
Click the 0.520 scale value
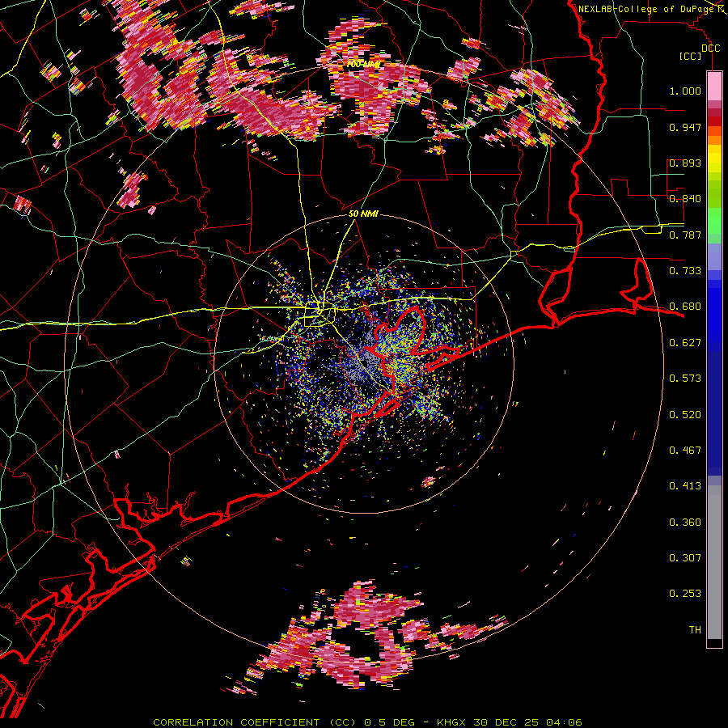[685, 415]
